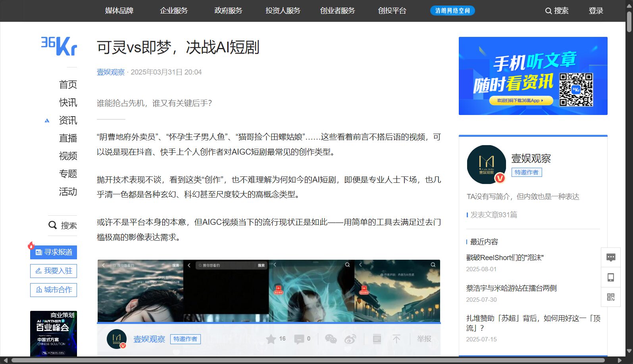Image resolution: width=633 pixels, height=364 pixels.
Task: Click article image of AI drama screenshots
Action: coord(269,291)
